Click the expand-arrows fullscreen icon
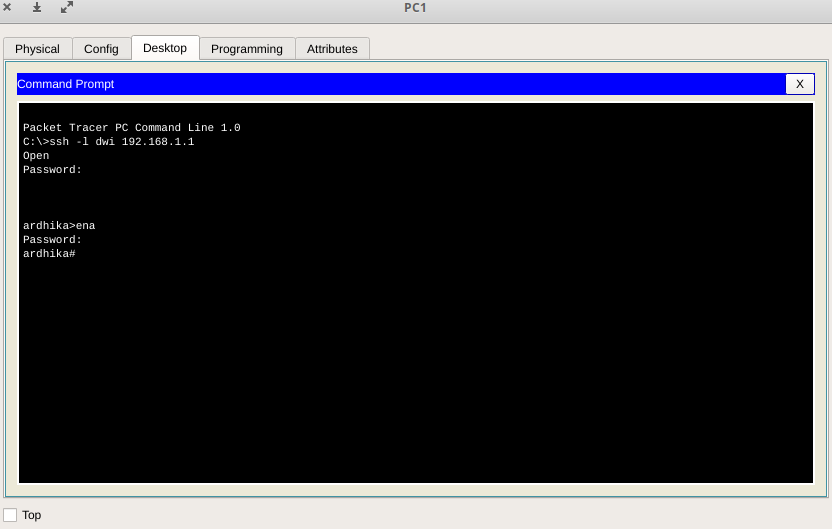 coord(67,7)
